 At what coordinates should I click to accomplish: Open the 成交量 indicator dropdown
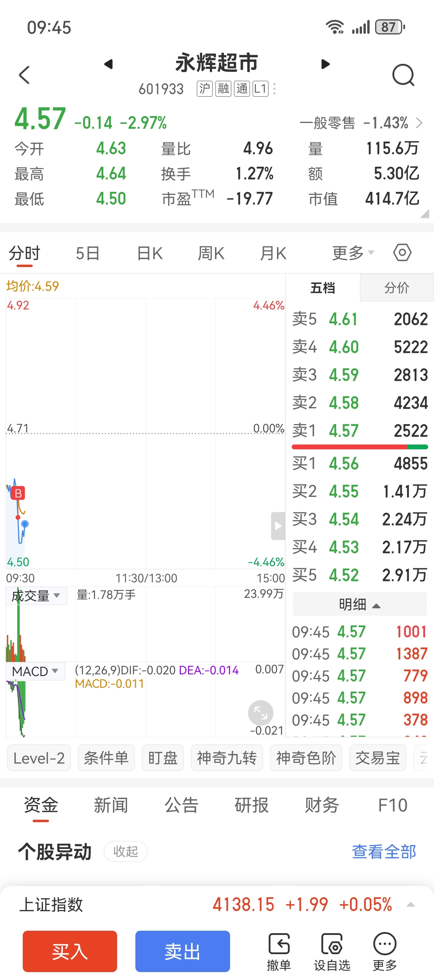[x=36, y=595]
